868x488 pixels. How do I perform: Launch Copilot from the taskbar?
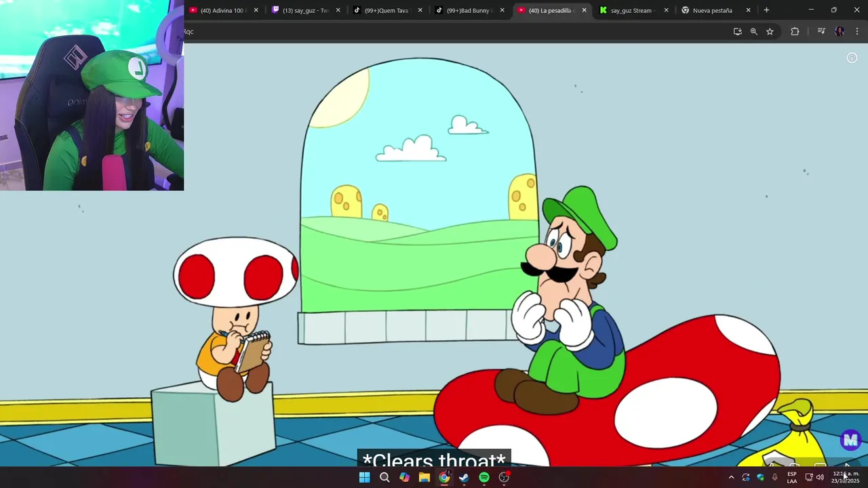tap(404, 477)
